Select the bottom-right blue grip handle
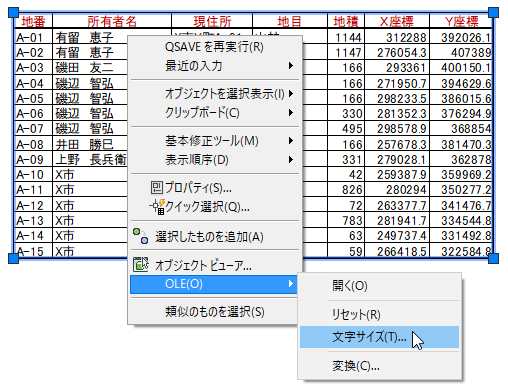Image resolution: width=508 pixels, height=388 pixels. pyautogui.click(x=493, y=258)
